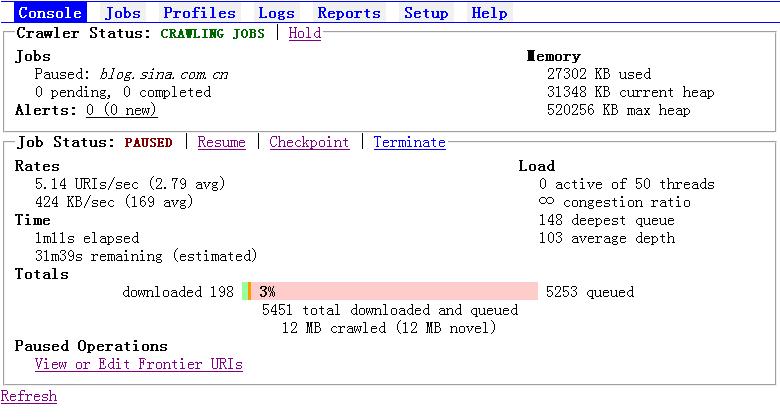Select the 424 KB/sec rate line

114,202
